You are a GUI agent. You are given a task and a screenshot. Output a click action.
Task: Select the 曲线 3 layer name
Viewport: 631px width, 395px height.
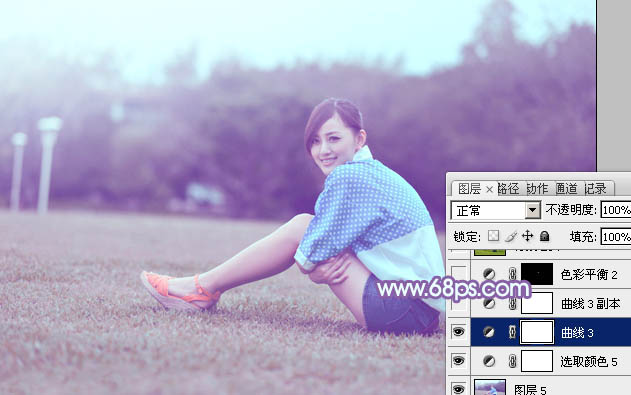577,333
